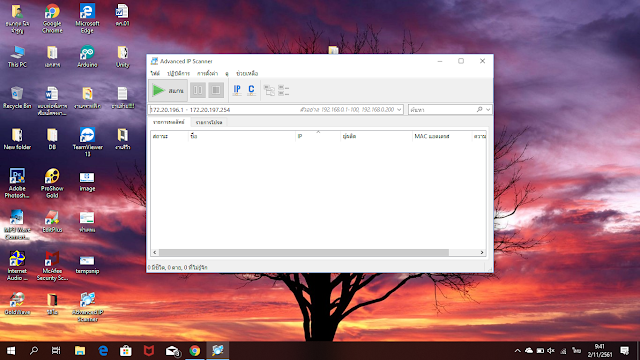The image size is (640, 360).
Task: Select the This PC desktop icon
Action: tap(17, 56)
